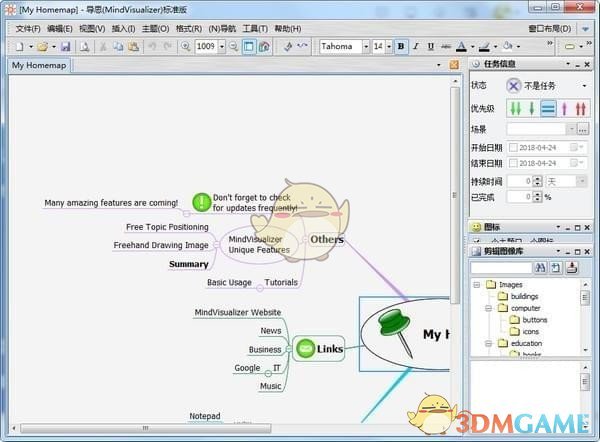600x442 pixels.
Task: Click the MindVisualizer Website link topic
Action: (237, 313)
